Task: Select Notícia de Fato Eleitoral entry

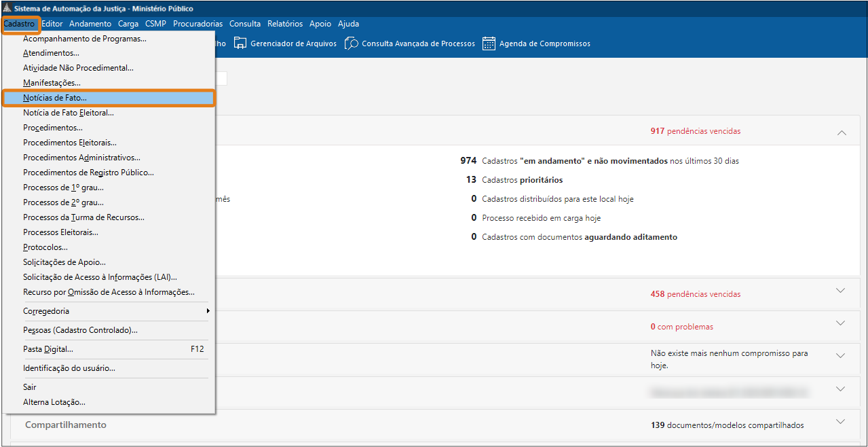Action: 109,113
